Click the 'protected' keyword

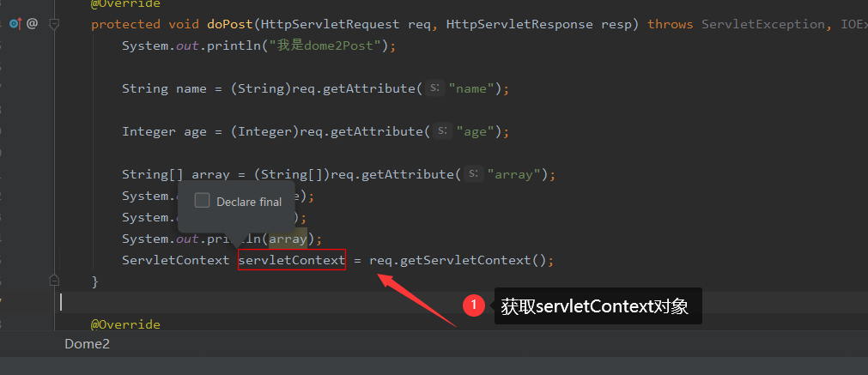125,24
